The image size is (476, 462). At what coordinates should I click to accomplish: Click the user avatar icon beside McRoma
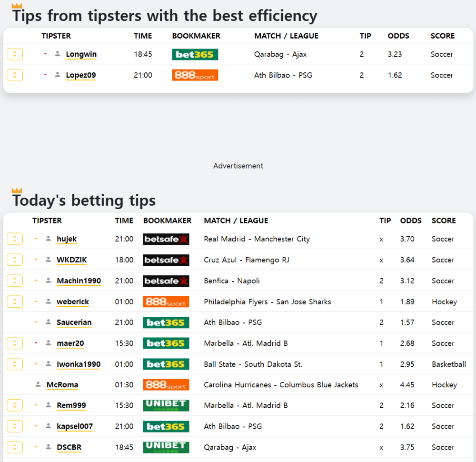click(x=38, y=384)
